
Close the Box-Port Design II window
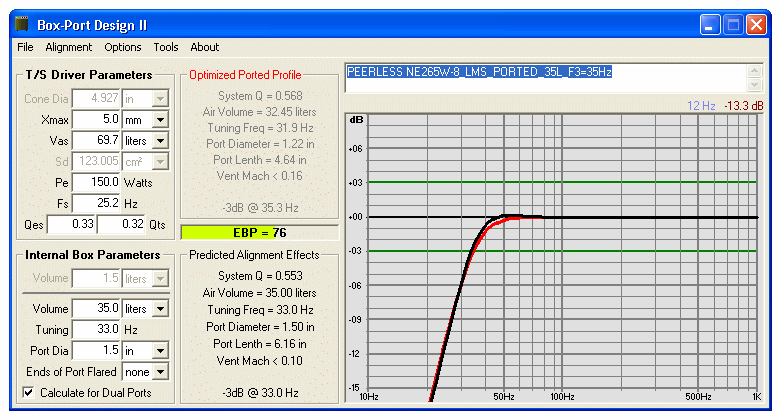pos(757,24)
